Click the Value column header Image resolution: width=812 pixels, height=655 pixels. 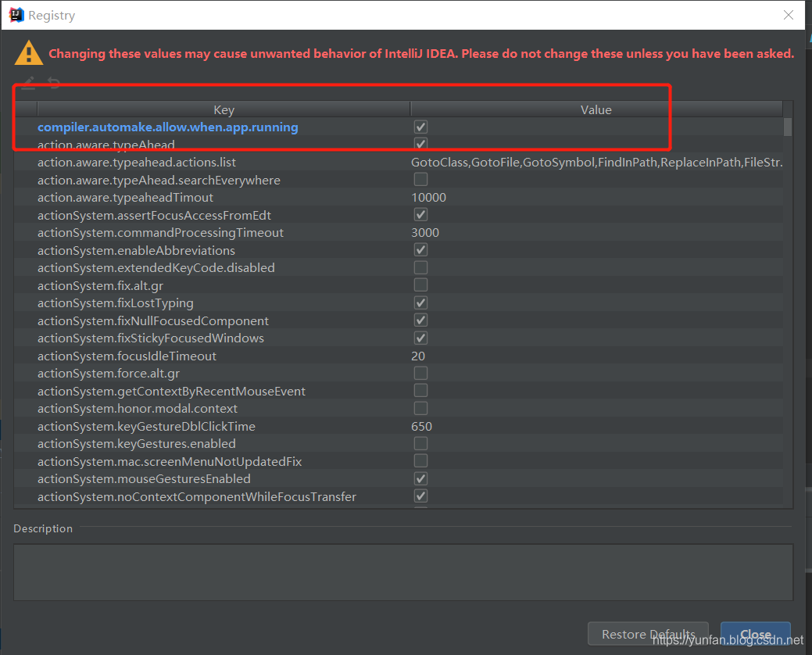coord(596,109)
